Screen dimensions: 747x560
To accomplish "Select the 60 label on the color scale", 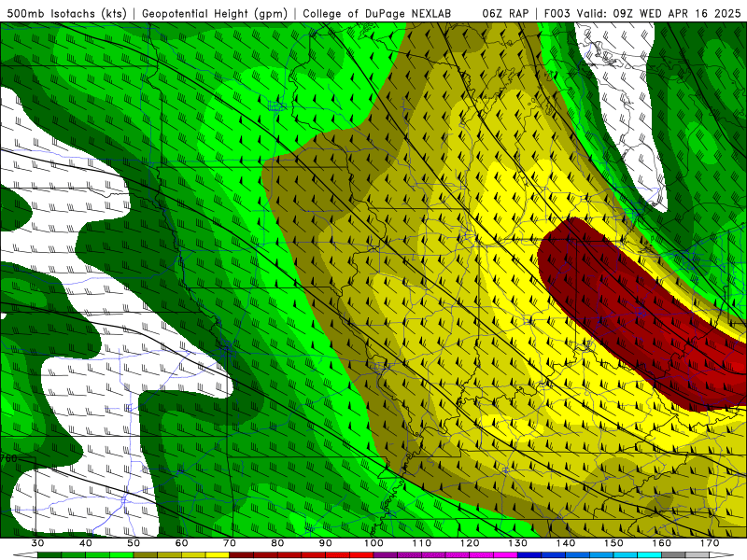I will (x=181, y=543).
